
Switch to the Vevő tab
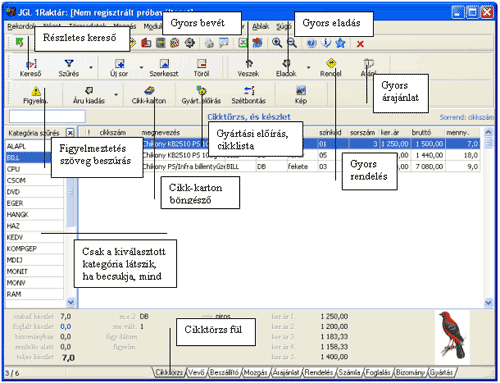point(196,372)
